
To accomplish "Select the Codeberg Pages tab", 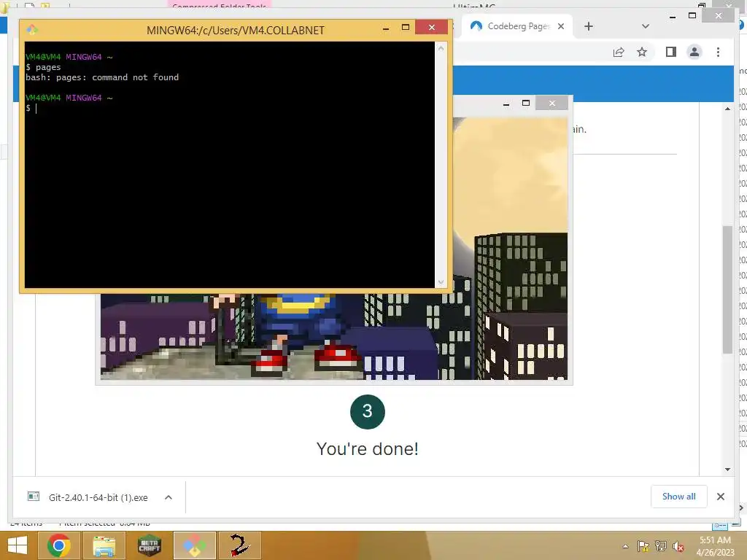I will (x=518, y=26).
